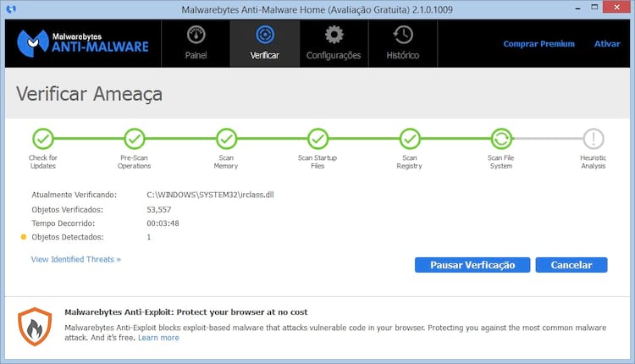Click the Ativar link
635x364 pixels.
(607, 44)
